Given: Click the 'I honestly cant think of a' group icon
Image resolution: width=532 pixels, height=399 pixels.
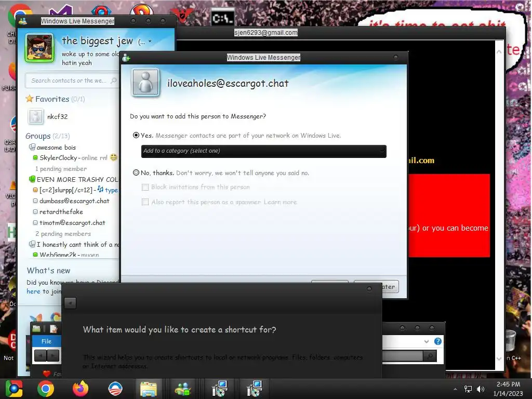Looking at the screenshot, I should point(32,244).
